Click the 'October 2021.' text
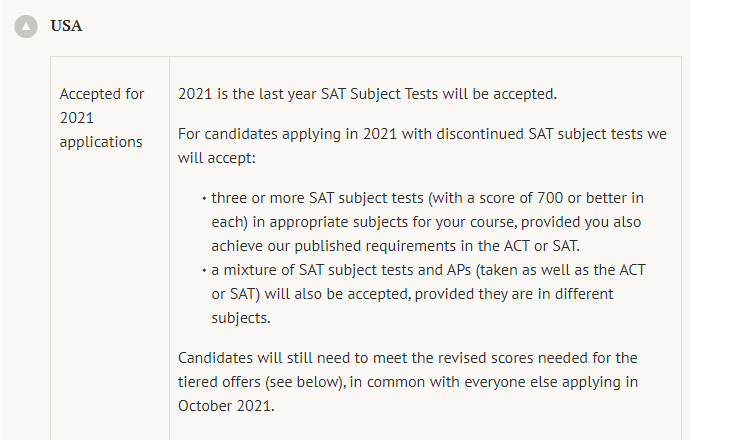The image size is (747, 440). (x=226, y=406)
